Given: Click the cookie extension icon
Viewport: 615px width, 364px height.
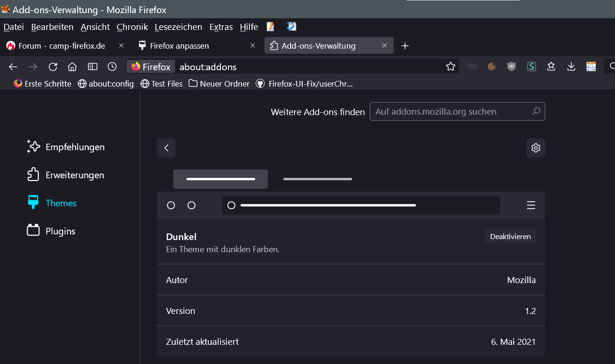Looking at the screenshot, I should tap(491, 67).
